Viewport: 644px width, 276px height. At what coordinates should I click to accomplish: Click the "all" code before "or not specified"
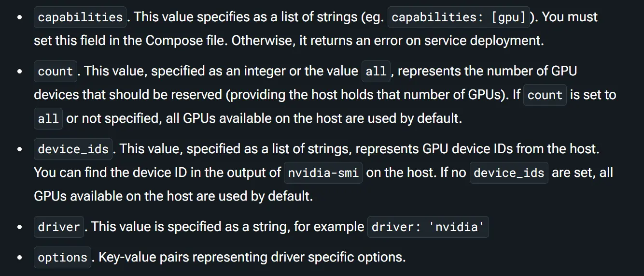pyautogui.click(x=48, y=119)
